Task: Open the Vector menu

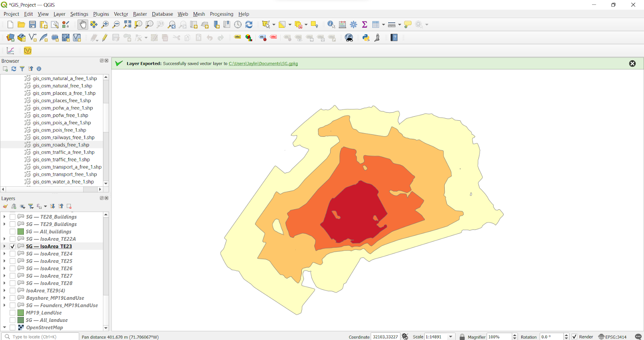Action: [121, 14]
